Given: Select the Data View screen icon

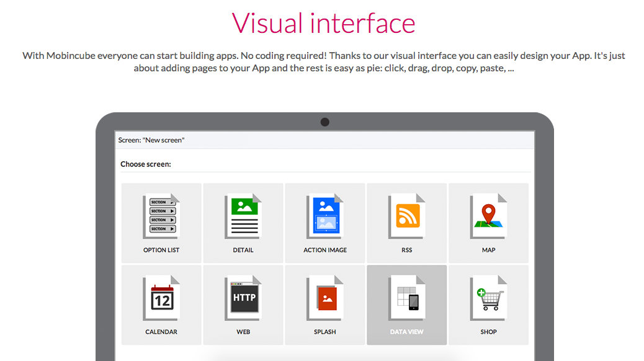Looking at the screenshot, I should 406,298.
